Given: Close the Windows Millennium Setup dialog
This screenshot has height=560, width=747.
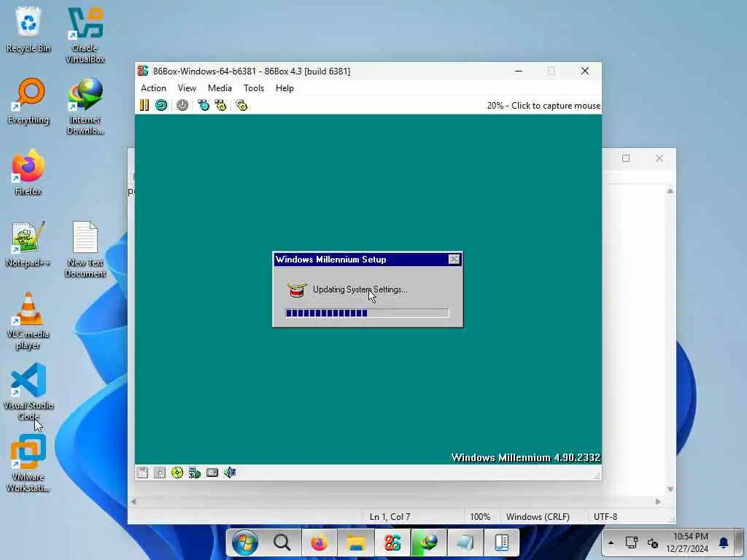Looking at the screenshot, I should pos(454,259).
